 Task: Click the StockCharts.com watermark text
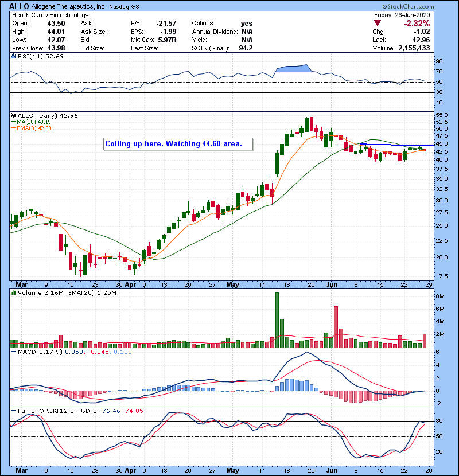[x=409, y=6]
